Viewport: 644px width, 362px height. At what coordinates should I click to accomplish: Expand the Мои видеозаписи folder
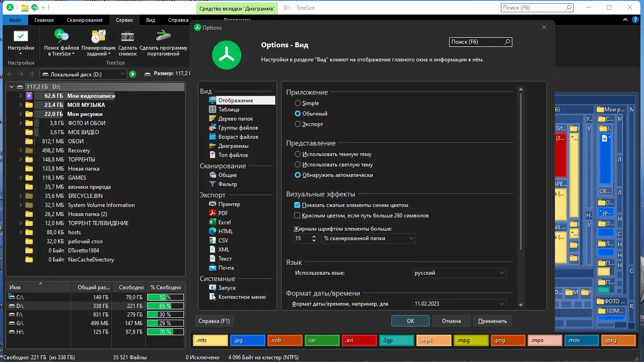coord(21,96)
